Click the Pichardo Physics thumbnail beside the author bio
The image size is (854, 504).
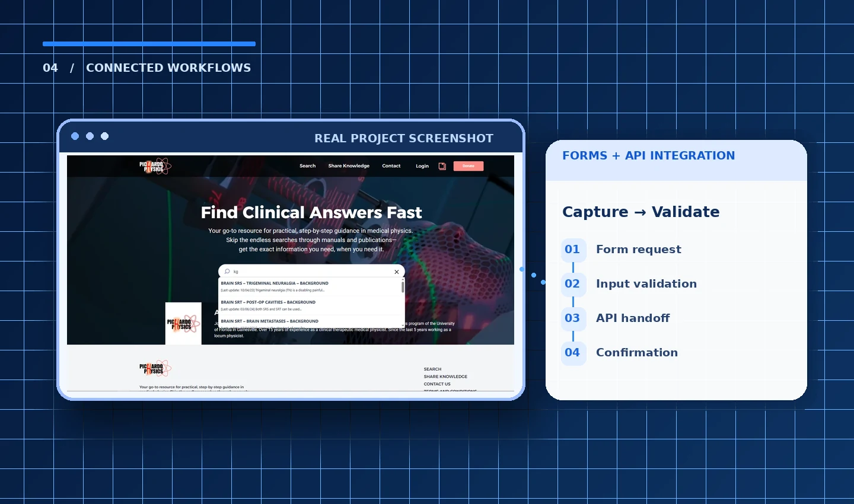click(x=183, y=324)
